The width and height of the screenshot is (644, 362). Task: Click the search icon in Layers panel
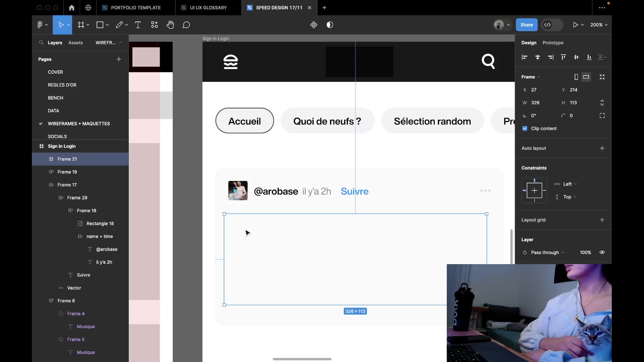[41, 43]
